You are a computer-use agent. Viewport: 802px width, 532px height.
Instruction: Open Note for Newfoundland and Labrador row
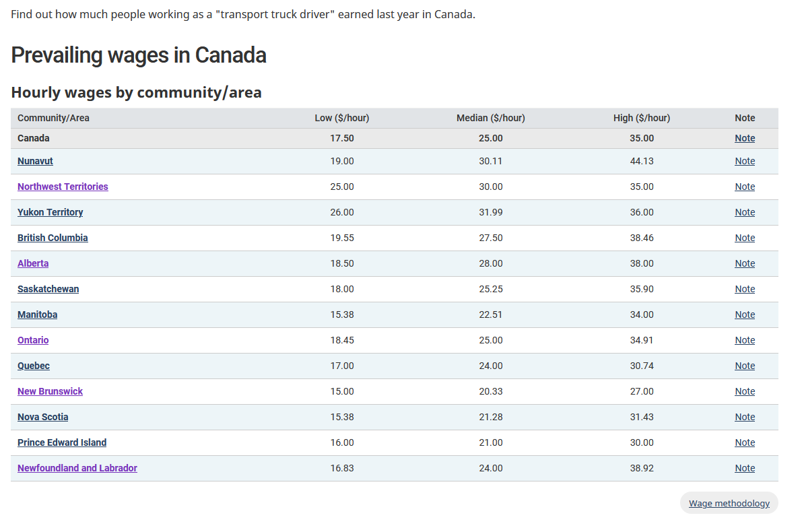click(x=745, y=468)
